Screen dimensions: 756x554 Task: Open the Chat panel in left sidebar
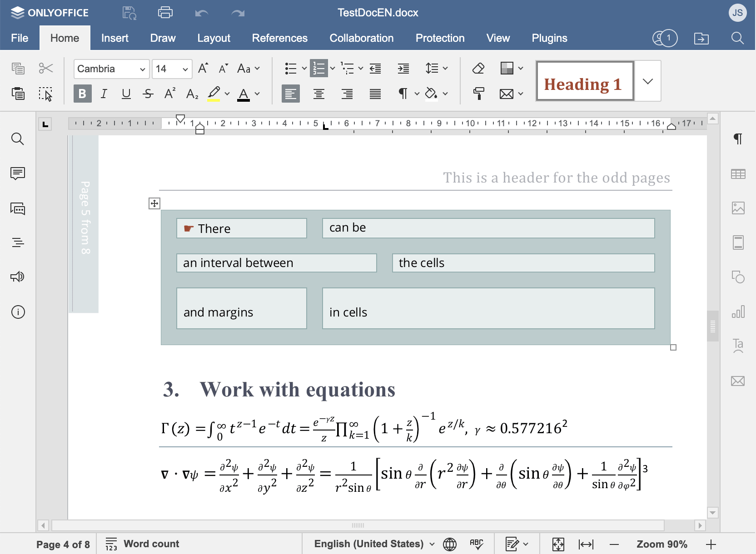coord(18,208)
